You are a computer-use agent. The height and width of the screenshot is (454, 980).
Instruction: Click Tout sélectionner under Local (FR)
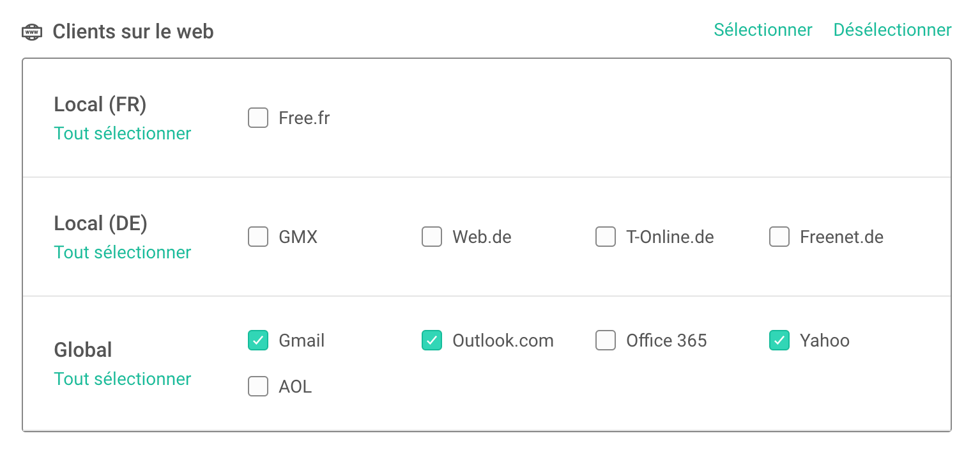(123, 133)
